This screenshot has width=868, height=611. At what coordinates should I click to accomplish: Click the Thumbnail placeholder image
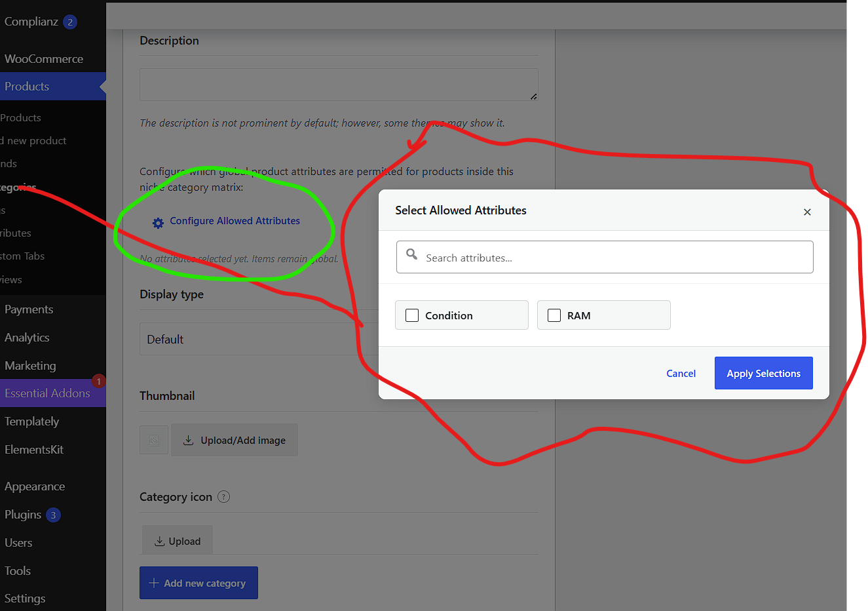[x=154, y=440]
